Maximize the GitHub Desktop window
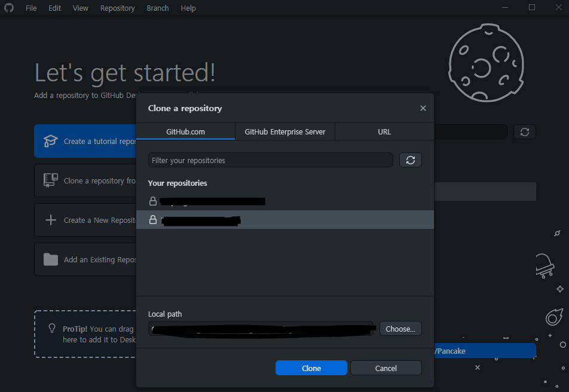569x392 pixels. [531, 8]
